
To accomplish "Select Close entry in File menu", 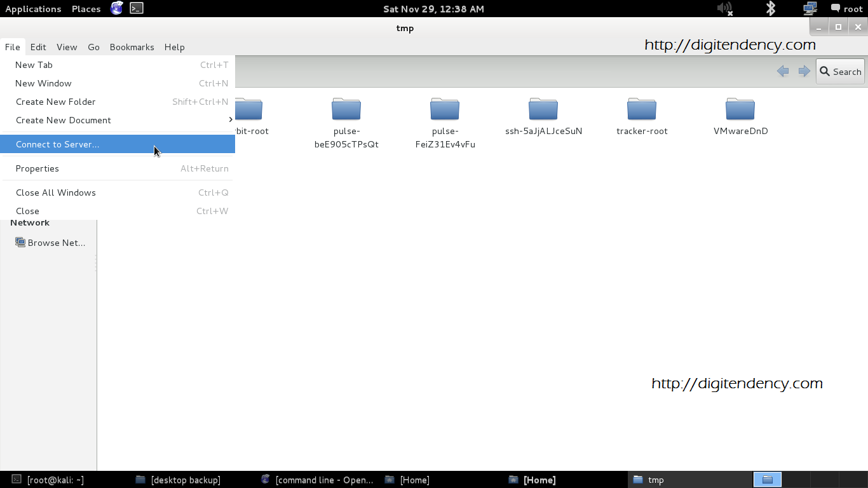I will (x=118, y=211).
